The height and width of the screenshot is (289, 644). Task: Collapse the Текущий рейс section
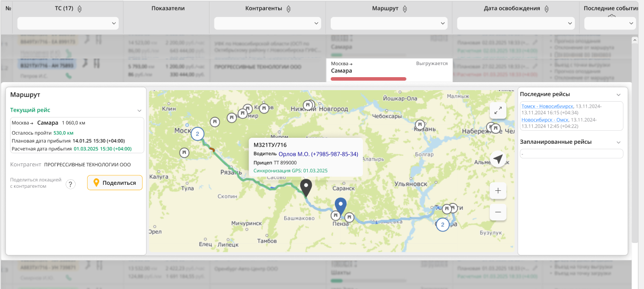139,110
